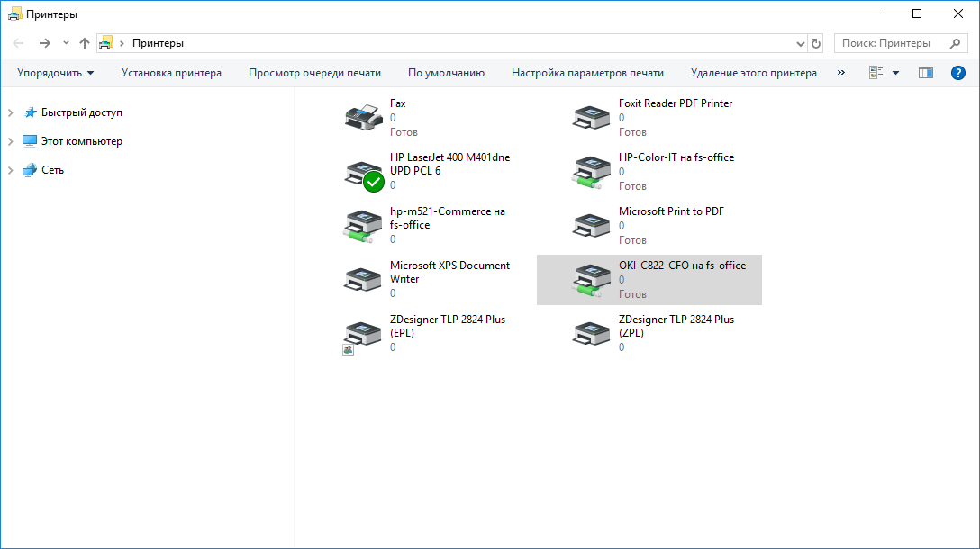Click Установка принтера in toolbar
The image size is (980, 549).
point(171,73)
